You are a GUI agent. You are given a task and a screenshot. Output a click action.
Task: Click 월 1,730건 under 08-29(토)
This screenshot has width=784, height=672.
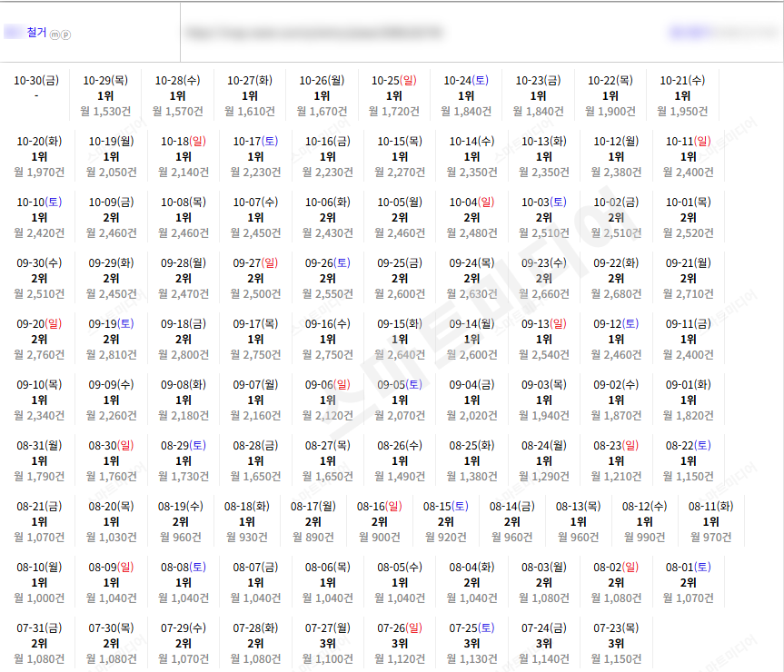(184, 477)
